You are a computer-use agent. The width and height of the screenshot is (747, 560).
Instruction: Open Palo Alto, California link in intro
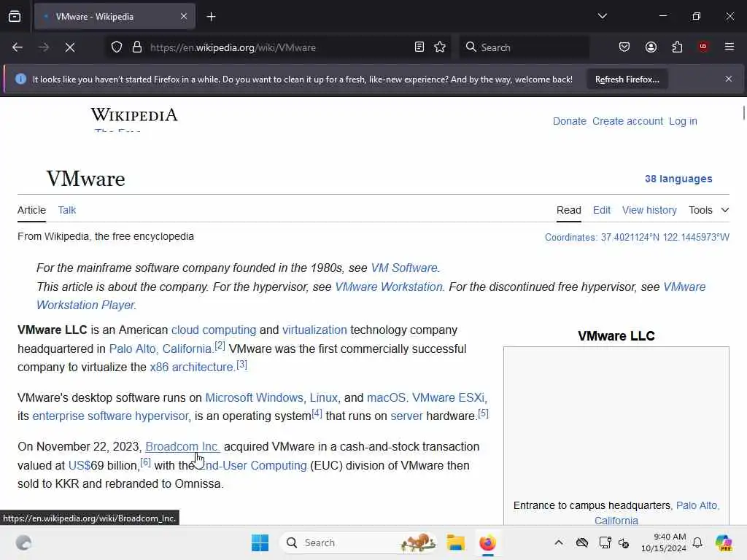click(x=161, y=349)
